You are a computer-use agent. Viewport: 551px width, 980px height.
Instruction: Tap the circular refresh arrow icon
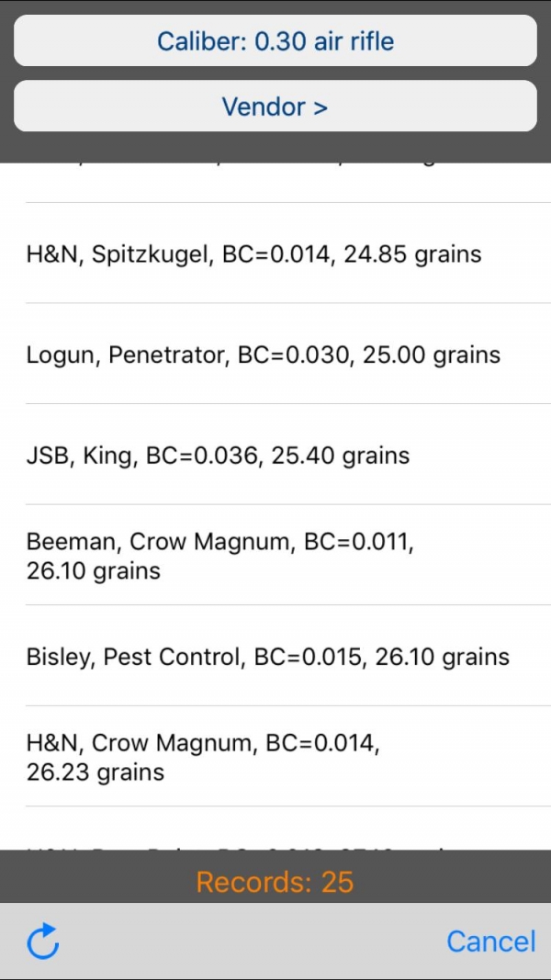coord(43,941)
